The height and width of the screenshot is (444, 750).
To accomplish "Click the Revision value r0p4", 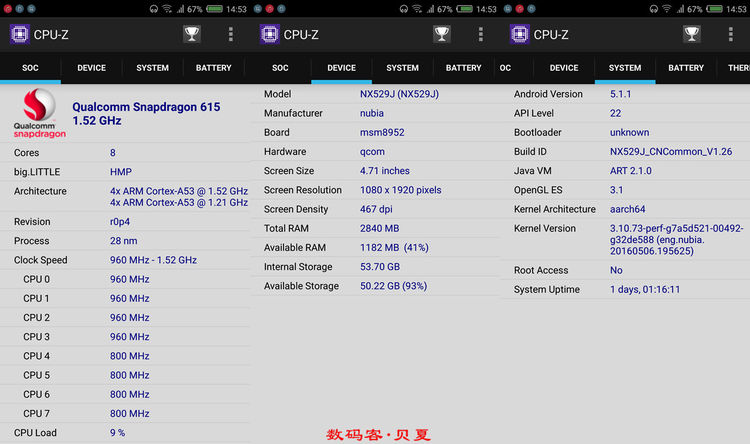I will tap(120, 222).
